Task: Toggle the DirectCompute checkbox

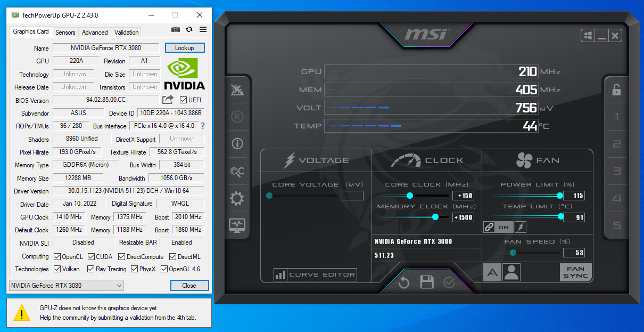Action: pyautogui.click(x=122, y=256)
